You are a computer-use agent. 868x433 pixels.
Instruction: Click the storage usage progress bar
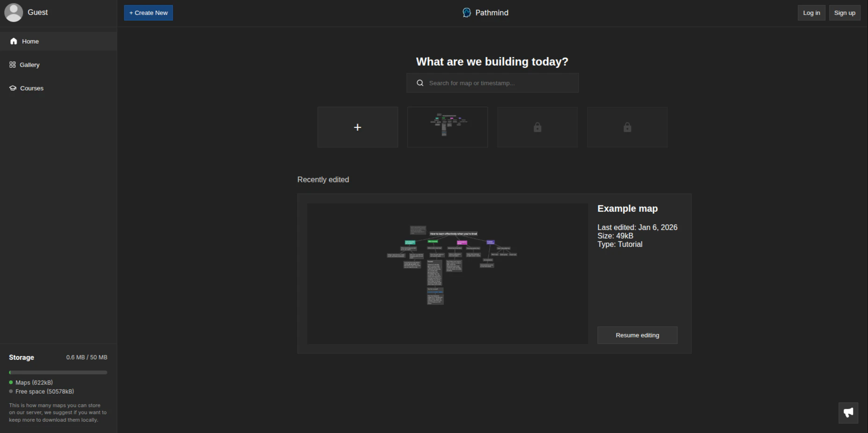pos(58,372)
